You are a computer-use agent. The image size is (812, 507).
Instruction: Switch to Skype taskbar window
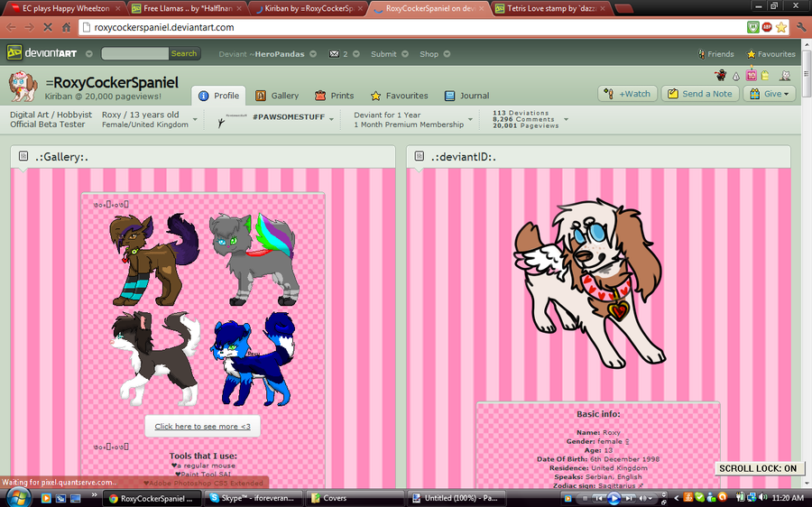[253, 498]
